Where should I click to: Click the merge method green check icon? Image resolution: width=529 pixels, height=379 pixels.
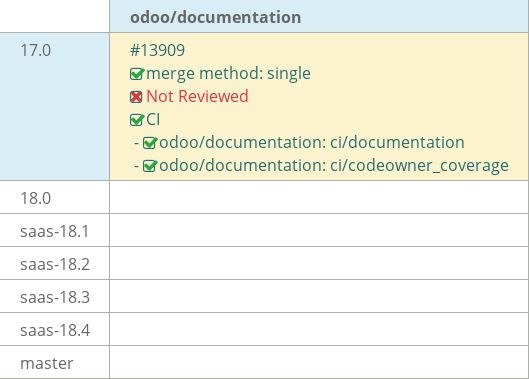137,74
